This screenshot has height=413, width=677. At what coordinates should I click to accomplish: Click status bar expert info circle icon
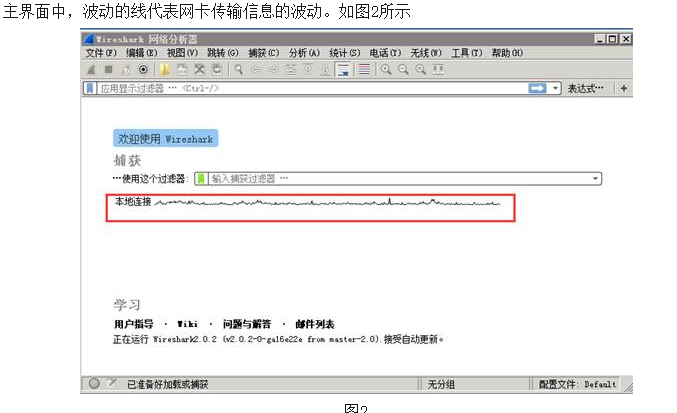coord(94,383)
